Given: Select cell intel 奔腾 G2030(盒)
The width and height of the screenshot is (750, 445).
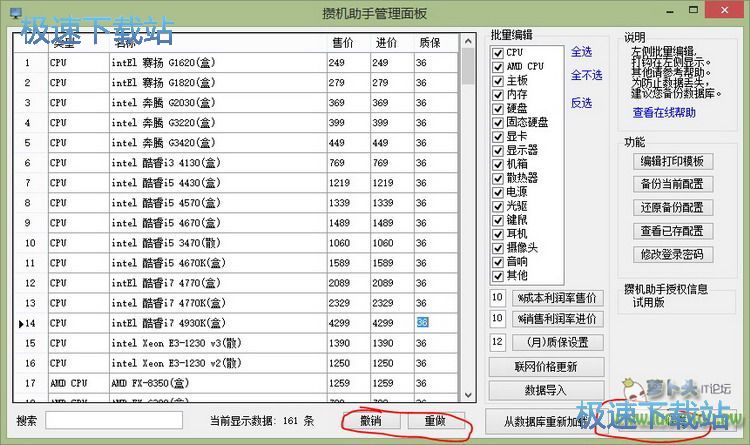Looking at the screenshot, I should point(218,103).
